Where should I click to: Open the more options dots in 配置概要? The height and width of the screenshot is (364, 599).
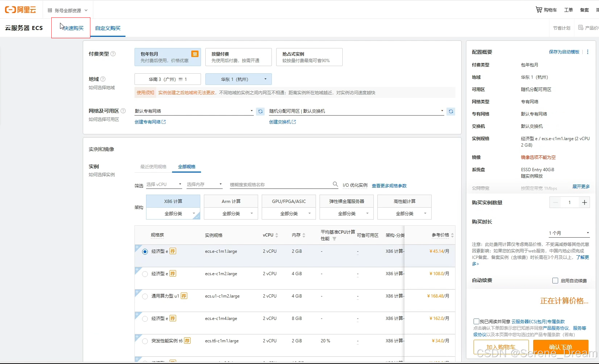tap(588, 52)
